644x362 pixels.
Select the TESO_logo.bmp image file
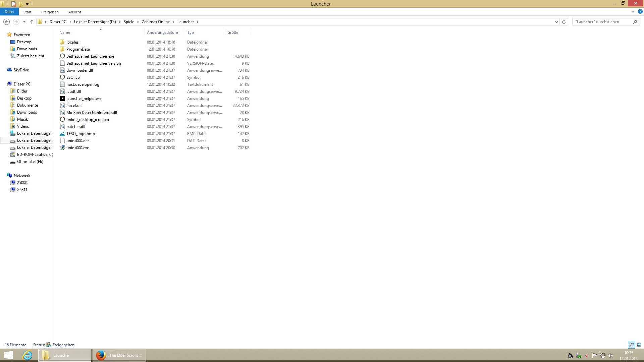tap(80, 134)
